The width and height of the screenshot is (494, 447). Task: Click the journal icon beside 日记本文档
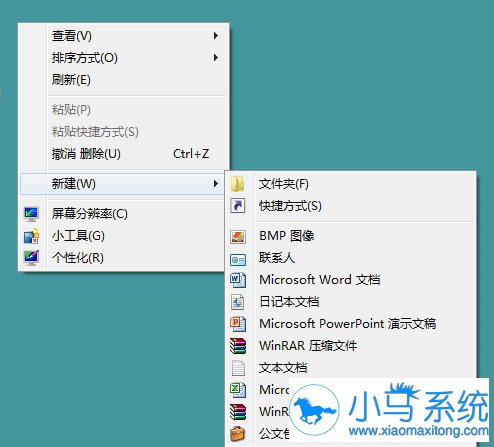(238, 302)
